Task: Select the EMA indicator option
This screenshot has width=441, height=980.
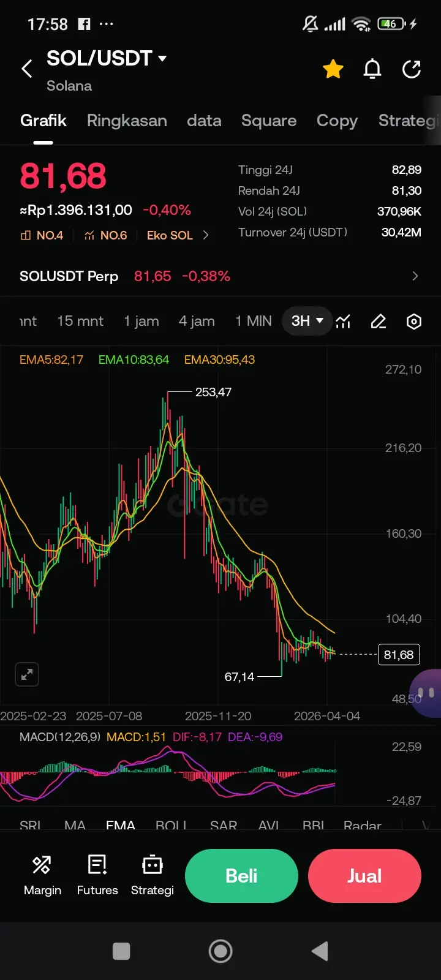Action: 120,825
